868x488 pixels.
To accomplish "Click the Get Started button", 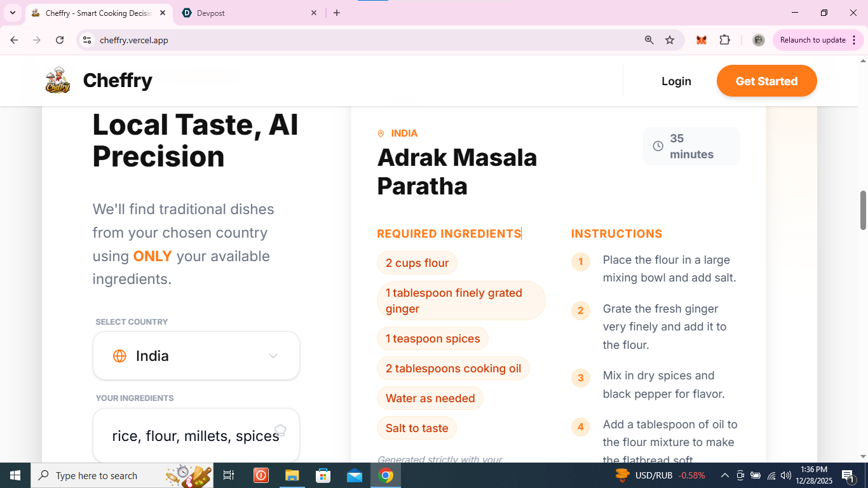I will (x=766, y=81).
